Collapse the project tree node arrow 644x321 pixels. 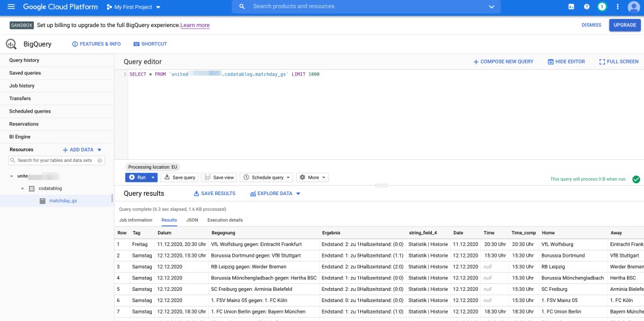(x=11, y=176)
